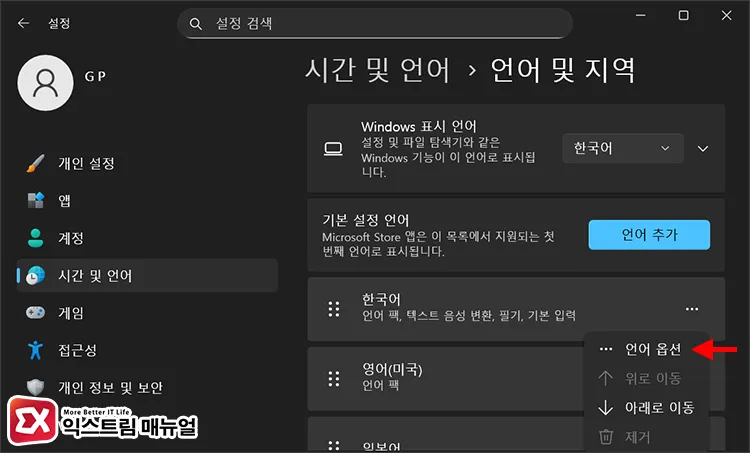Screen dimensions: 750x453
Task: Click the 설정 window title
Action: point(59,23)
